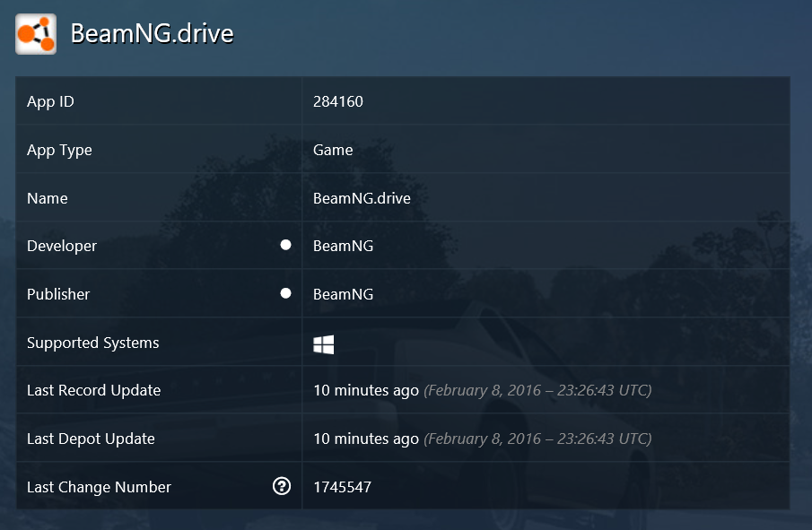Click the Last Record Update label

(93, 390)
